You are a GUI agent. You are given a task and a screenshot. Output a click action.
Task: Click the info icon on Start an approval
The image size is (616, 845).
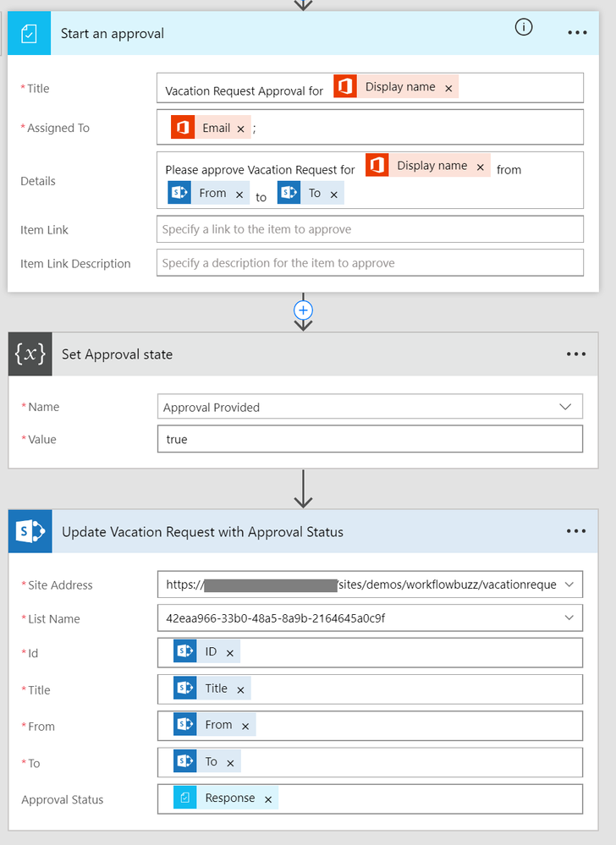pyautogui.click(x=524, y=27)
